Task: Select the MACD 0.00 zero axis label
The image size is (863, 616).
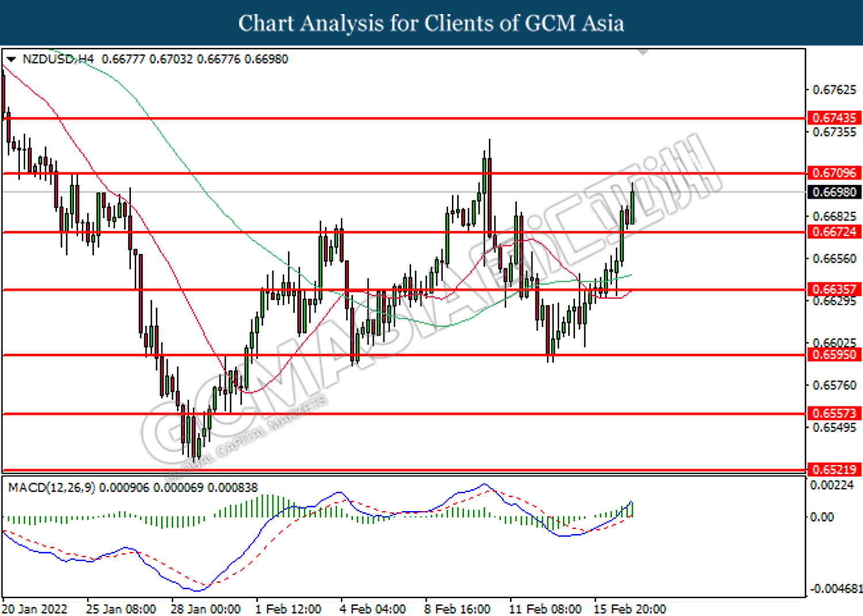Action: pyautogui.click(x=822, y=517)
